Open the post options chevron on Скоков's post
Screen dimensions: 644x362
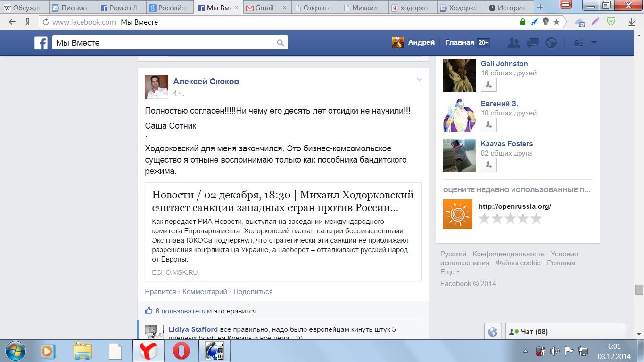[x=419, y=80]
